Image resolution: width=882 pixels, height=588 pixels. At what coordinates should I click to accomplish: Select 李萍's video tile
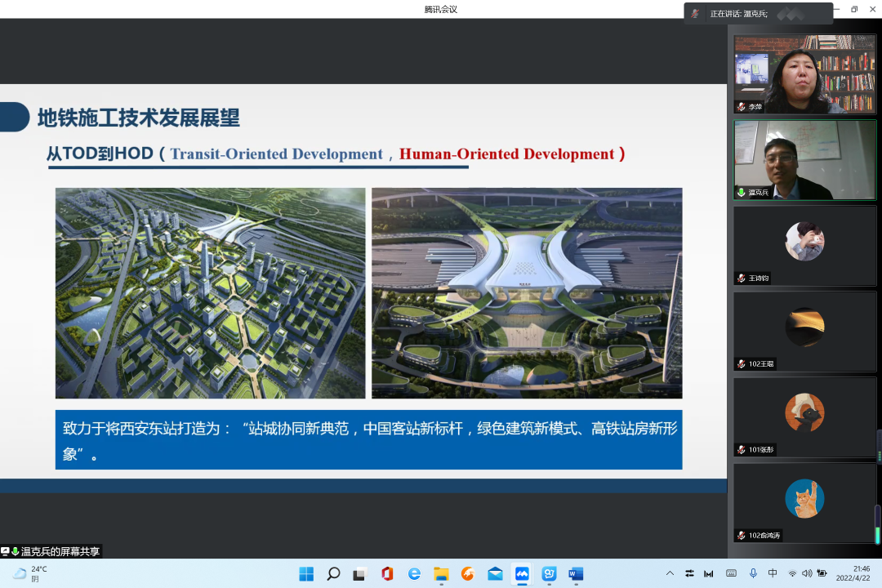(804, 73)
